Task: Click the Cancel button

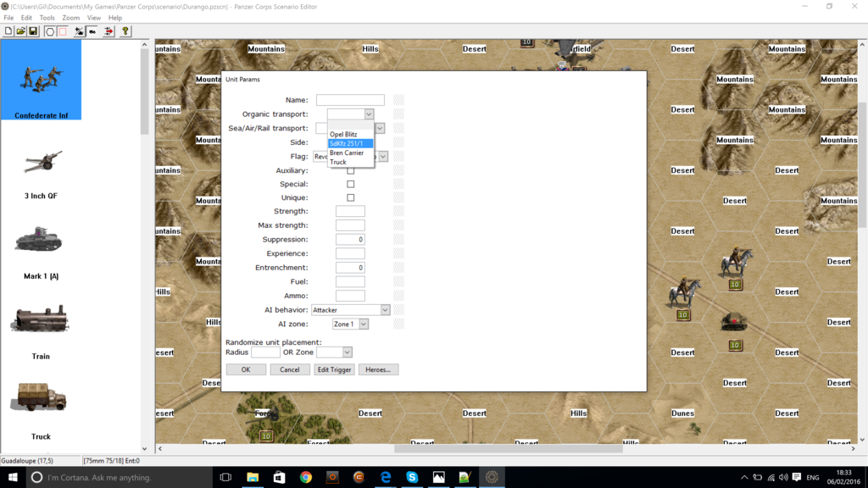Action: [x=290, y=369]
